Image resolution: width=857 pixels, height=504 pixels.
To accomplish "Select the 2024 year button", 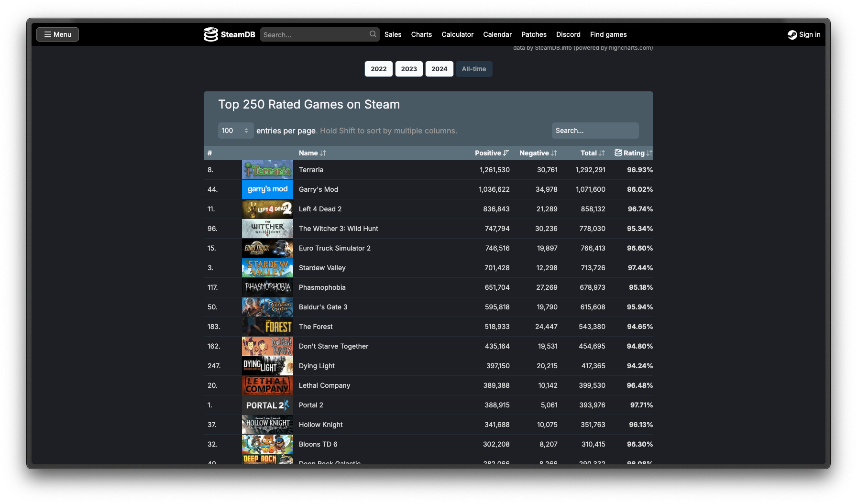I will point(439,69).
